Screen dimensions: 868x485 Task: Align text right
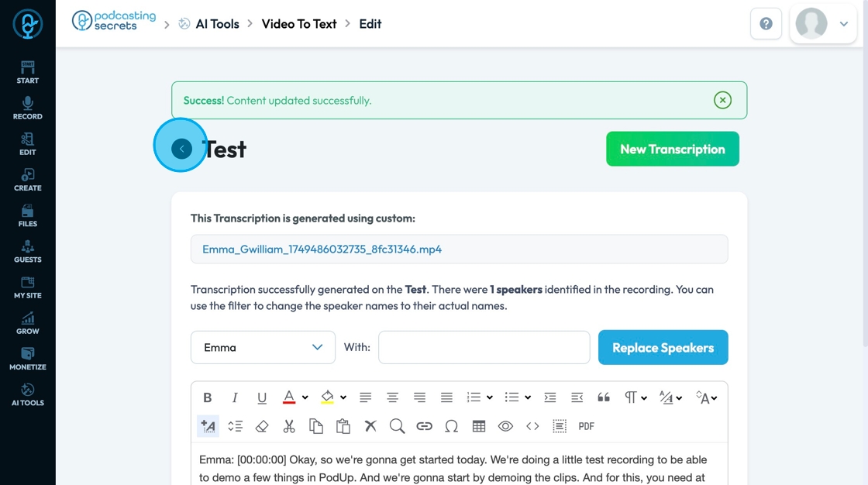[419, 397]
